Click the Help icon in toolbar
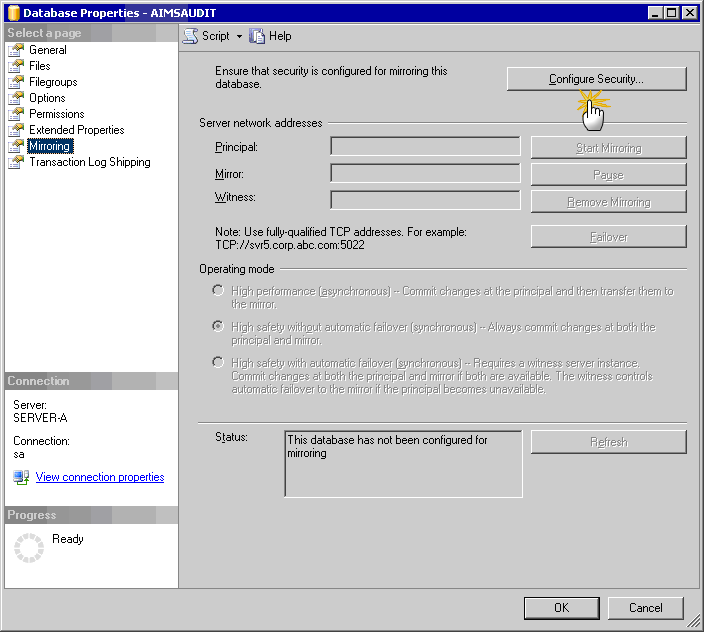This screenshot has height=632, width=704. coord(258,36)
